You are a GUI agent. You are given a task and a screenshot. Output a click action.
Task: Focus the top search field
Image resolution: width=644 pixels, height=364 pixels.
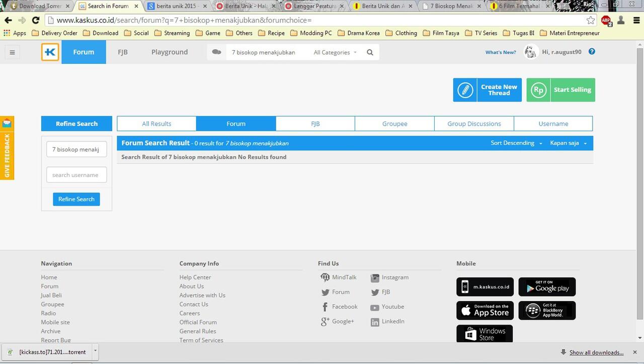coord(267,52)
